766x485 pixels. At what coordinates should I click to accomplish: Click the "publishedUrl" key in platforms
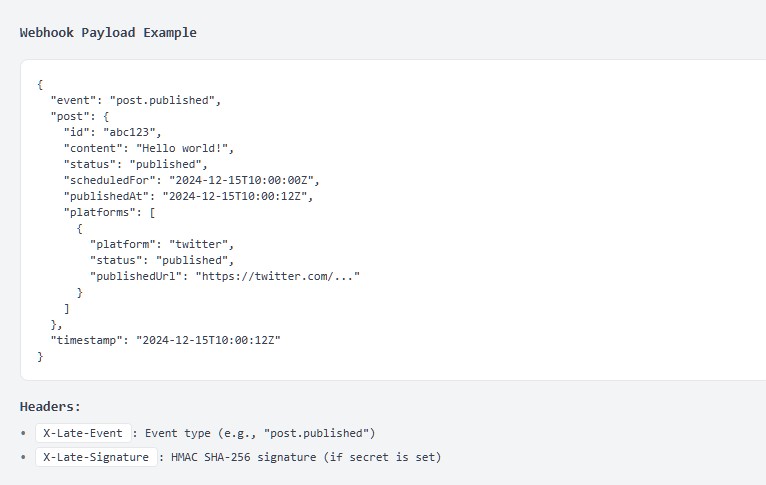(x=135, y=276)
